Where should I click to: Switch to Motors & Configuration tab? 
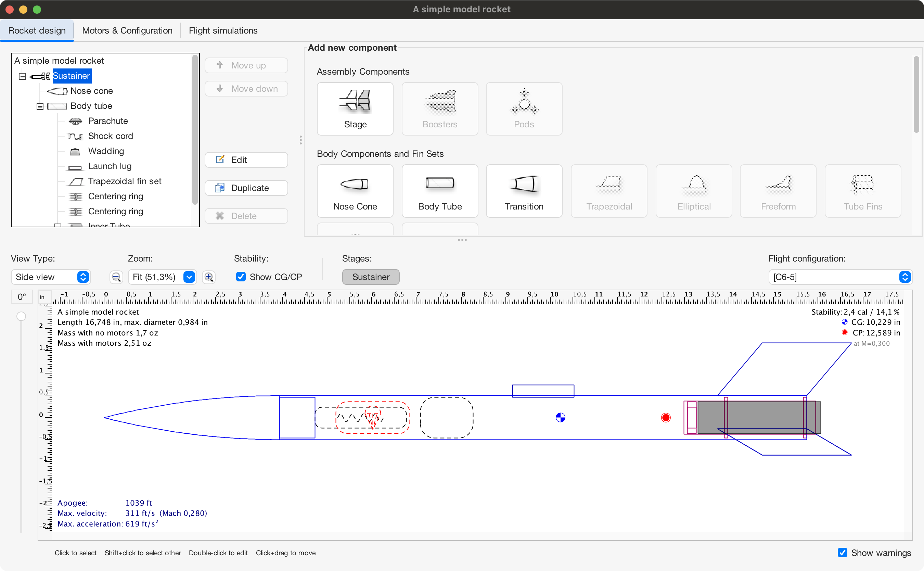click(127, 30)
